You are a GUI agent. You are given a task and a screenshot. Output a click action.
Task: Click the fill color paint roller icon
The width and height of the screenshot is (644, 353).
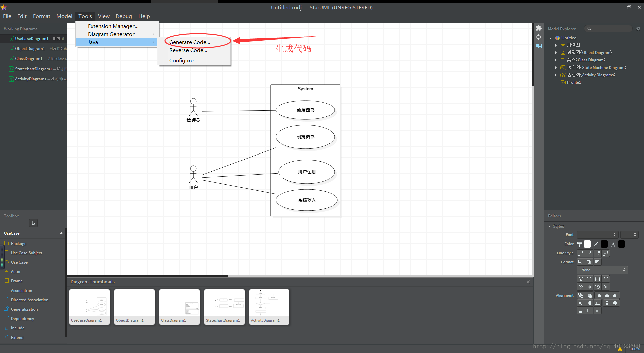point(579,244)
